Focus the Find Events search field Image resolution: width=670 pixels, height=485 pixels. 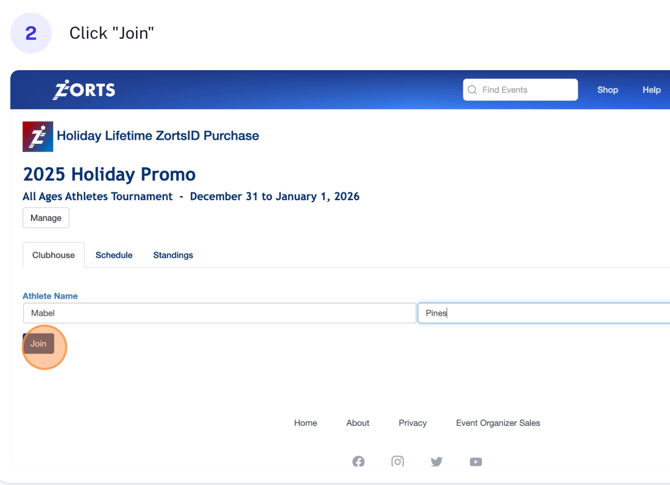point(527,90)
